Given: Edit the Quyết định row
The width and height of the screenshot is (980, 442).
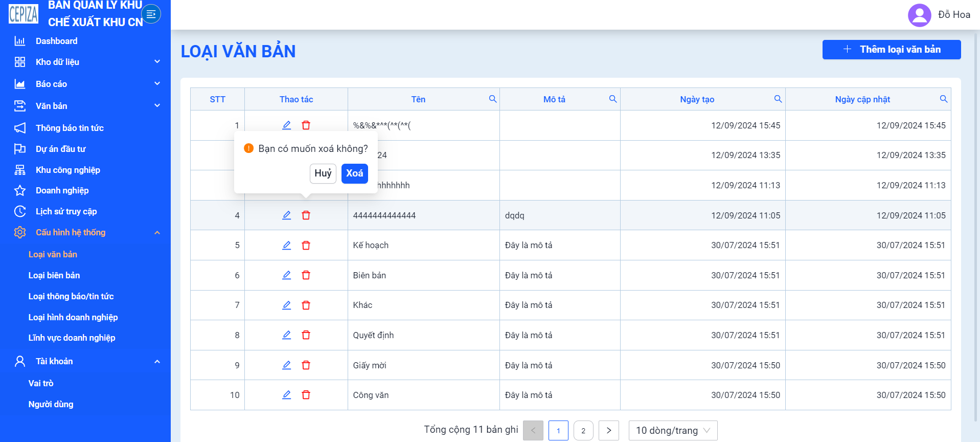Looking at the screenshot, I should point(287,335).
